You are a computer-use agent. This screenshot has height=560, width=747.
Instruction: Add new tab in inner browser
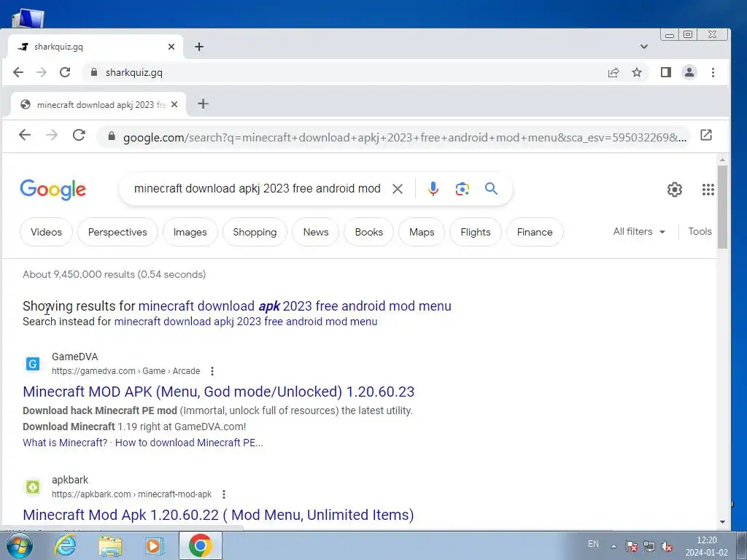click(x=203, y=104)
